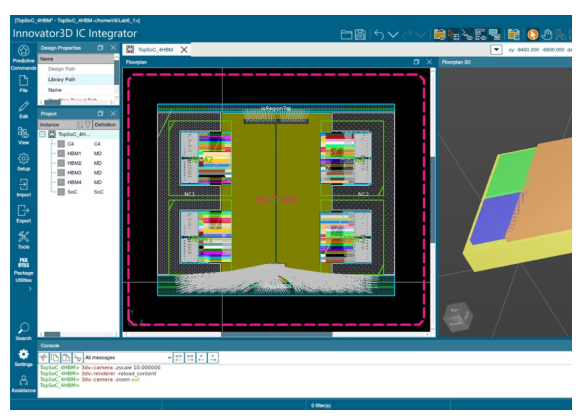Open the View sidebar menu
Viewport: 587px width, 420px height.
23,136
